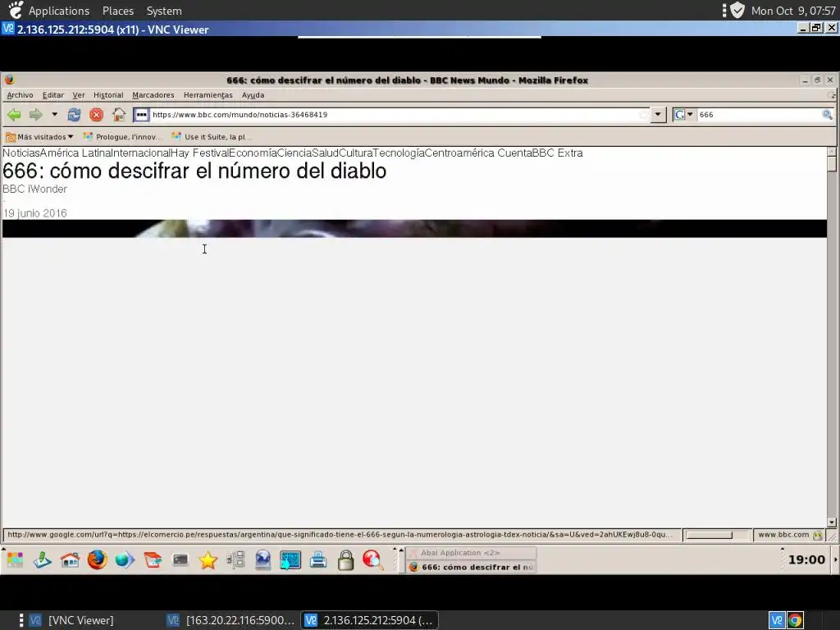The width and height of the screenshot is (840, 630).
Task: Go forward with the green right arrow
Action: click(x=36, y=115)
